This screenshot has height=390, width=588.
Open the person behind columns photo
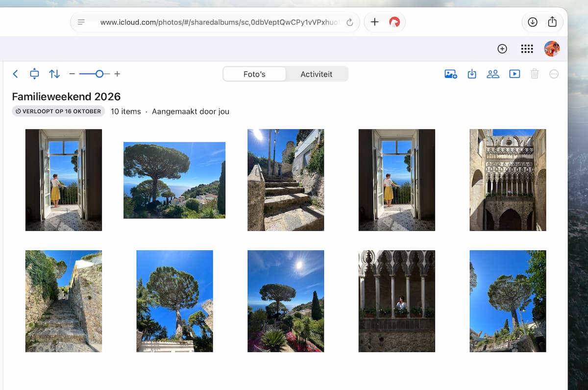pos(397,301)
